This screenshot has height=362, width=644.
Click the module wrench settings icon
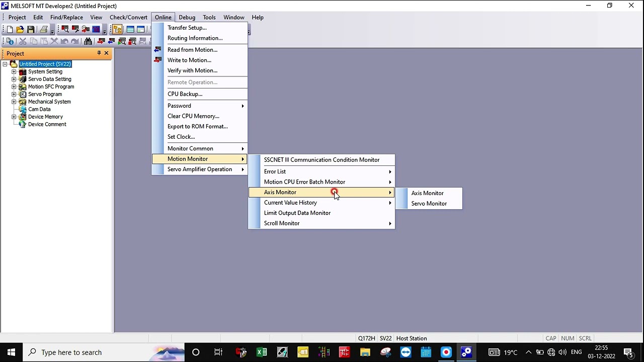[75, 29]
